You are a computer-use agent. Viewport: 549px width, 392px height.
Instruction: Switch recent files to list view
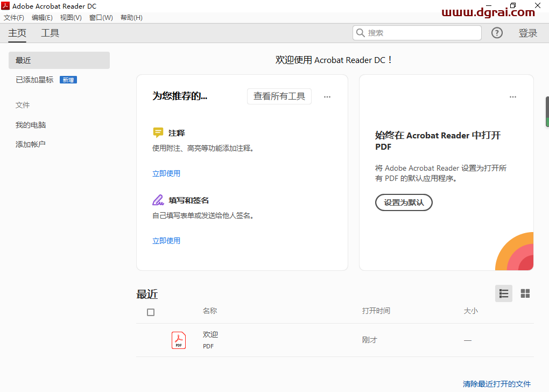click(x=503, y=293)
